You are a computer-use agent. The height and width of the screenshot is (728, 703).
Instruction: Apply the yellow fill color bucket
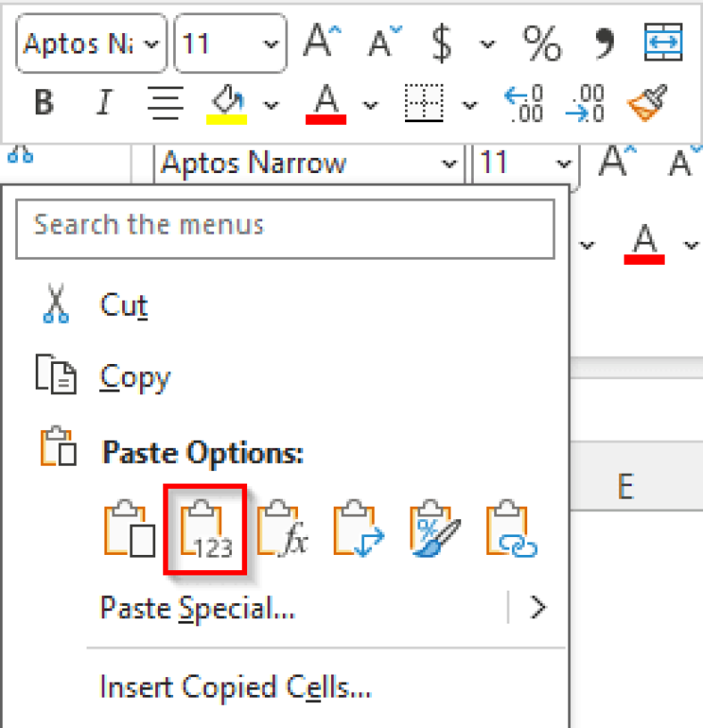(x=227, y=103)
